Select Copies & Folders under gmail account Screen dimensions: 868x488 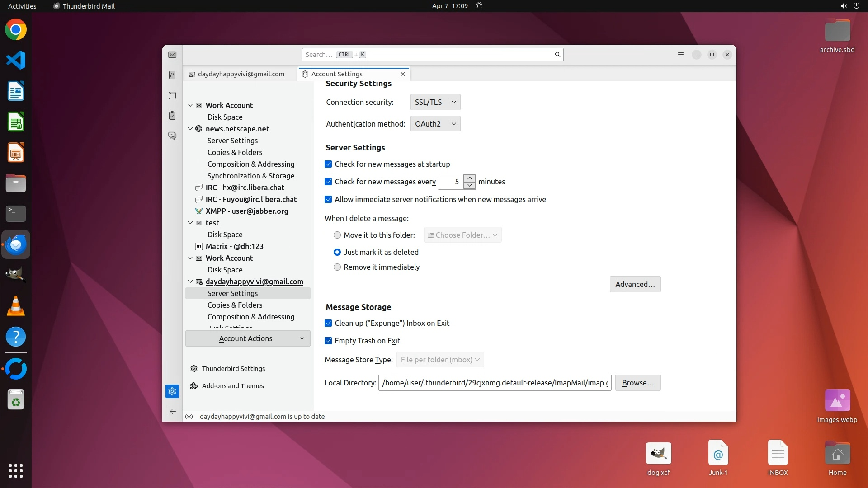point(235,305)
